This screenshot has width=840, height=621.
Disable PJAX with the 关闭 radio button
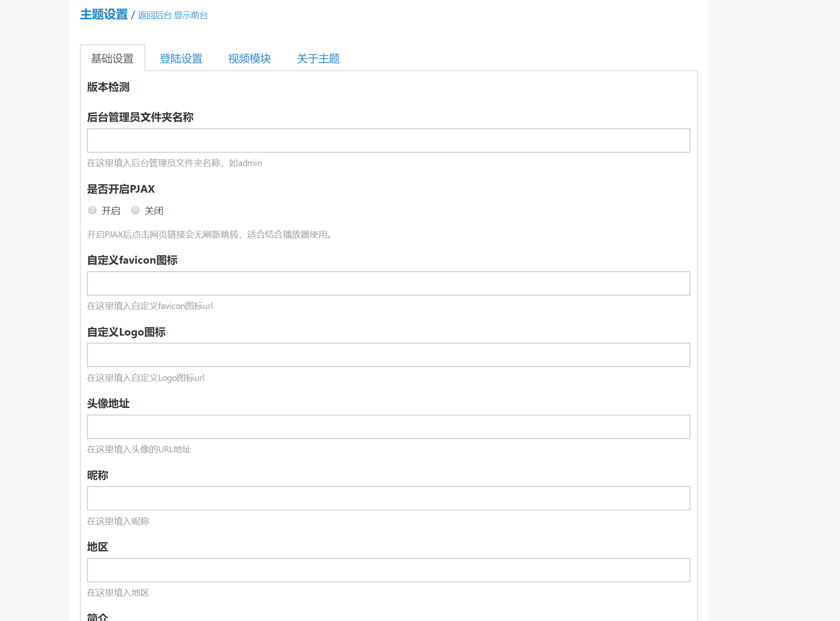[x=135, y=210]
